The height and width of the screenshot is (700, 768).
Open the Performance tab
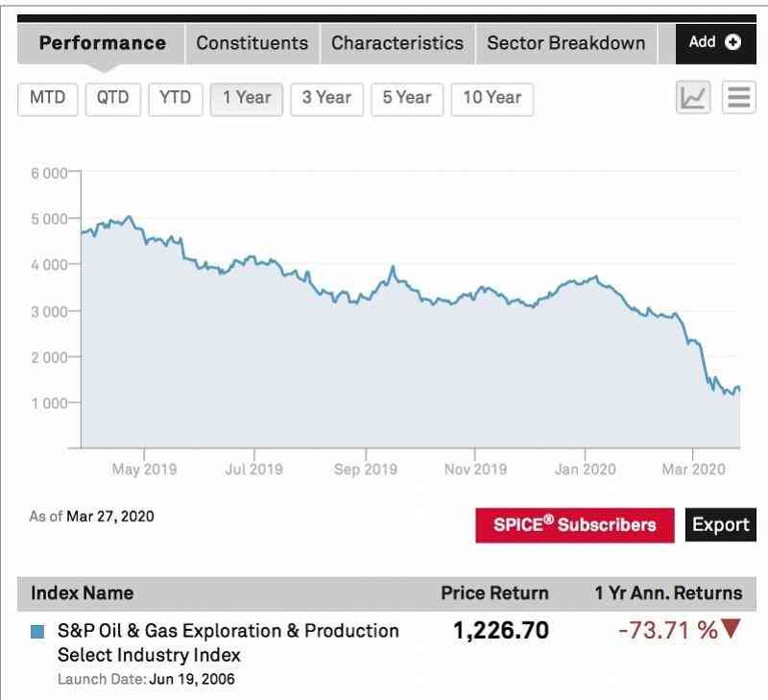pos(103,43)
